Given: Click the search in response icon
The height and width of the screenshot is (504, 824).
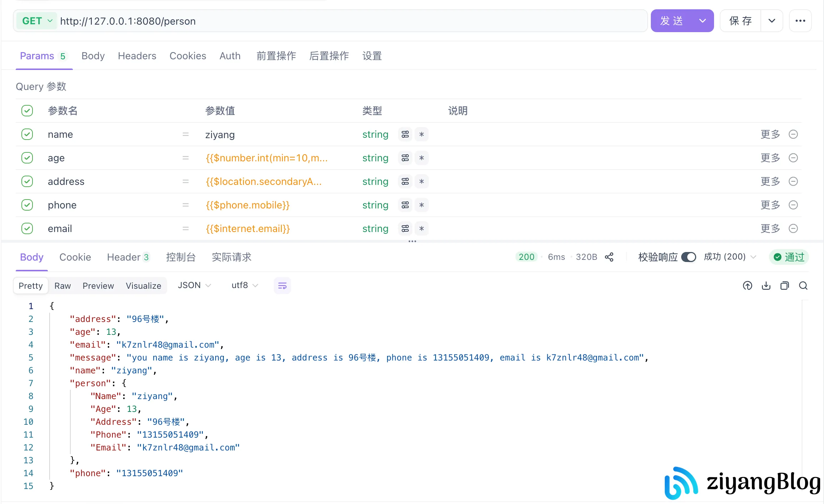Looking at the screenshot, I should (803, 286).
